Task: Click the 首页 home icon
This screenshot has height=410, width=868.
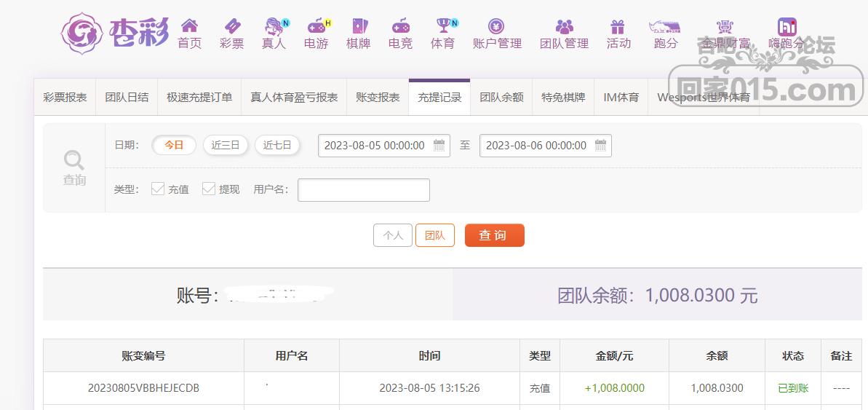Action: [x=189, y=27]
